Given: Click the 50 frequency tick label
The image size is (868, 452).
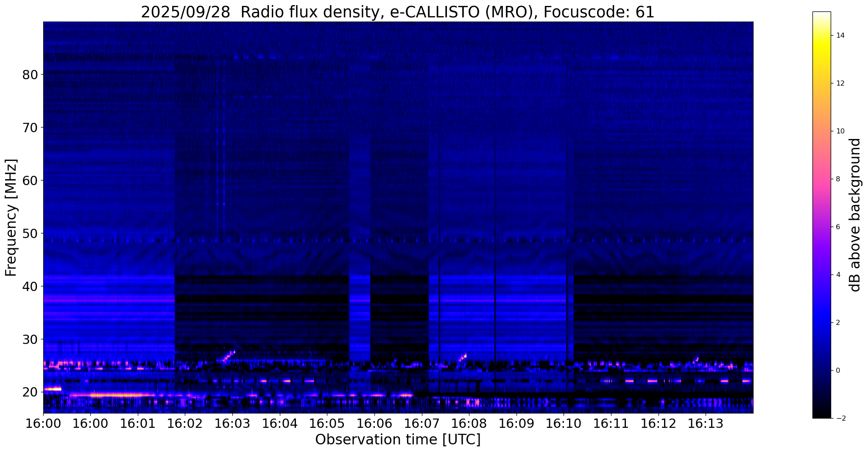Looking at the screenshot, I should click(30, 234).
